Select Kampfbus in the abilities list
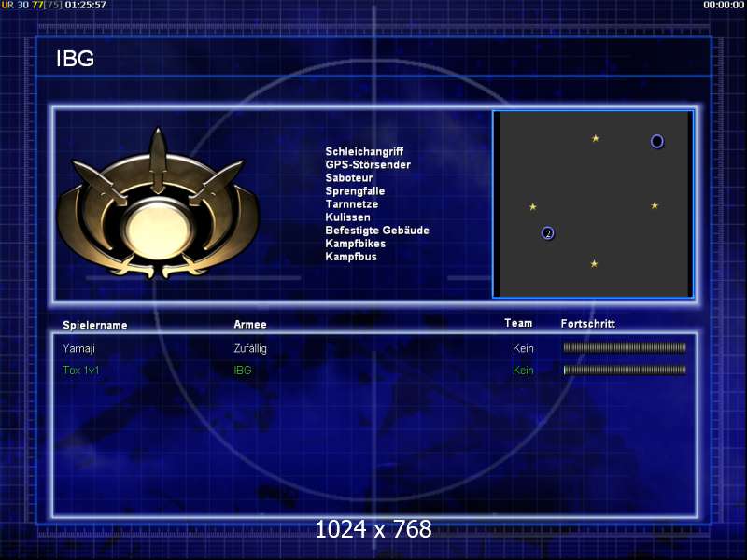Viewport: 747px width, 560px height. pyautogui.click(x=351, y=257)
